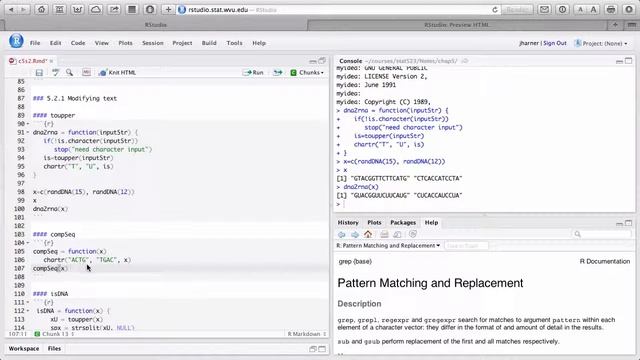Viewport: 640px width, 360px height.
Task: Click the larger text size A button
Action: pyautogui.click(x=593, y=9)
